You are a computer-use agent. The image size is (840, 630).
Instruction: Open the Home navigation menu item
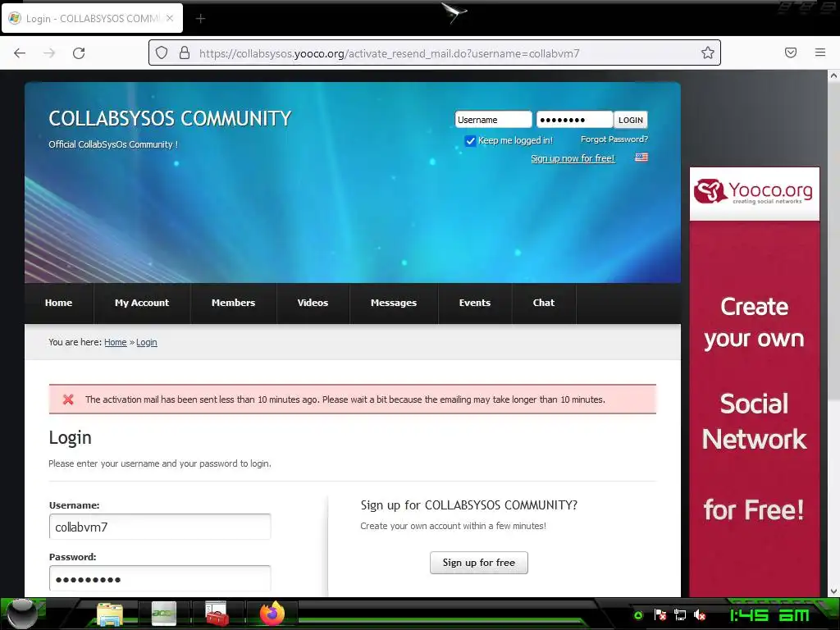[58, 303]
